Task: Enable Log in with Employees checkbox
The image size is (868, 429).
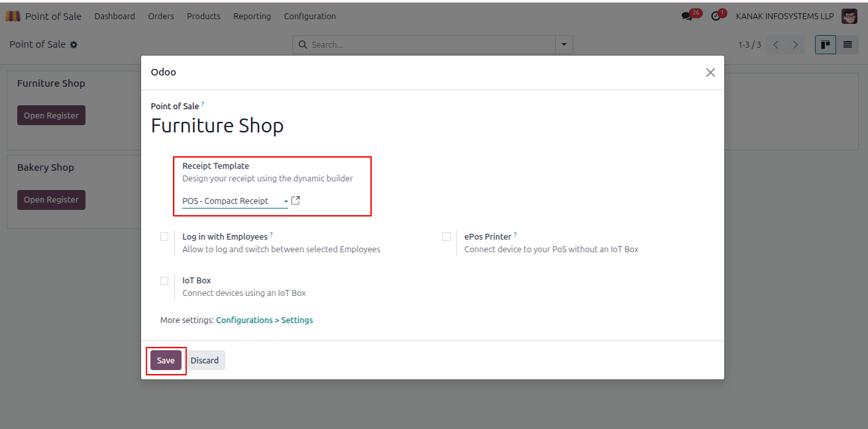Action: click(x=164, y=236)
